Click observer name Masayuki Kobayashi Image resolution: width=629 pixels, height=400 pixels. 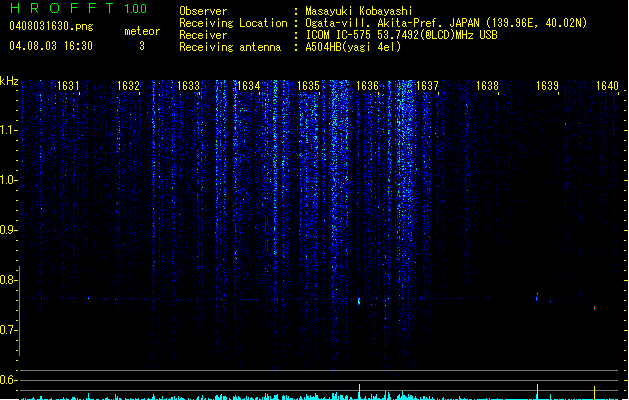tap(359, 11)
